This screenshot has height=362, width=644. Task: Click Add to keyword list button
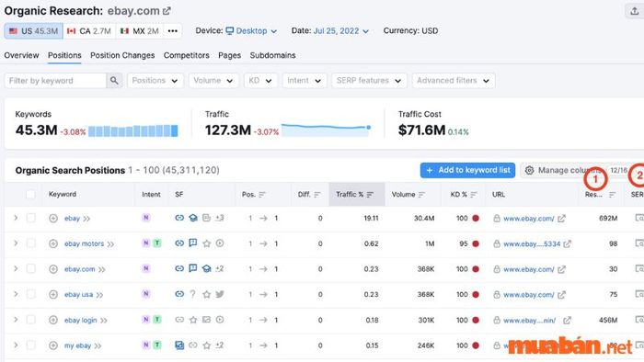tap(467, 170)
